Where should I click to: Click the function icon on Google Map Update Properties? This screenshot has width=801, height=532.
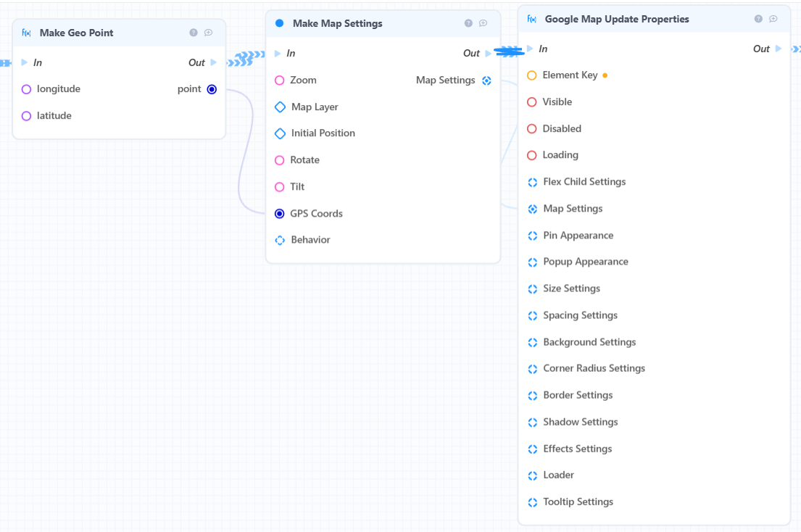pyautogui.click(x=532, y=19)
